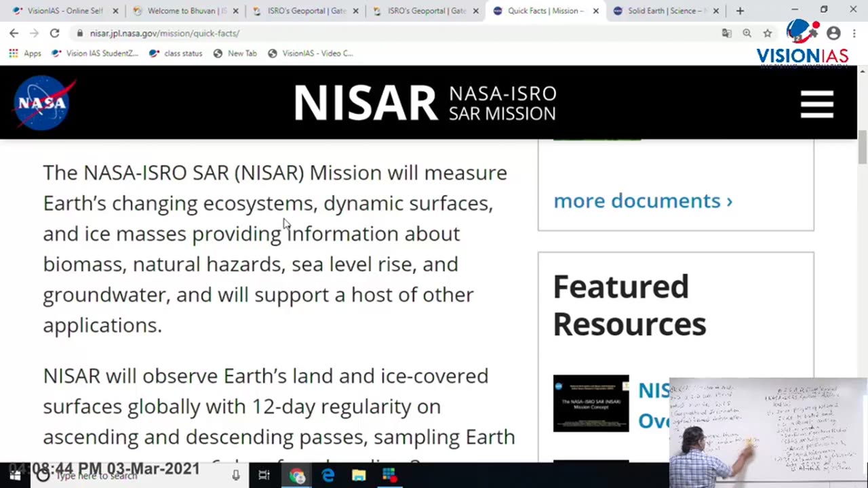The width and height of the screenshot is (868, 488).
Task: Close the Quick Facts Mission tab
Action: tap(595, 11)
